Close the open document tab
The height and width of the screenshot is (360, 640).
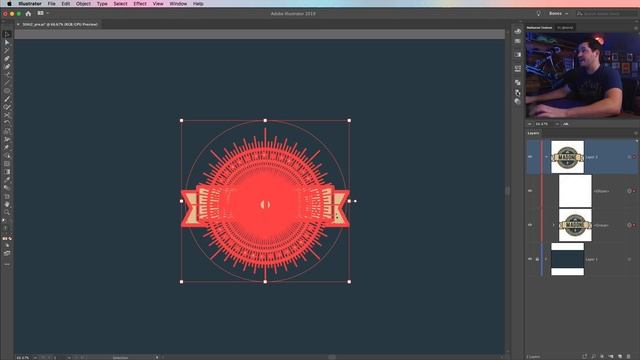18,24
